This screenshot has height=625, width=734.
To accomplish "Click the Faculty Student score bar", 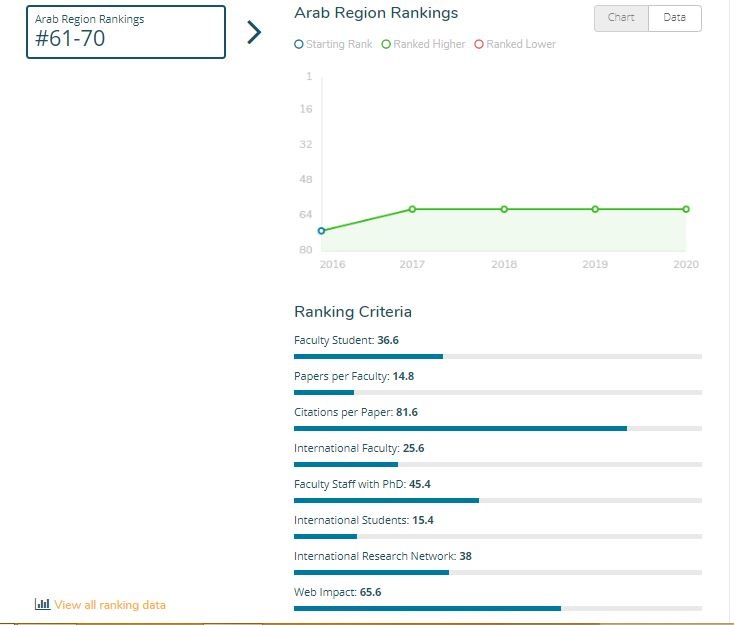I will (497, 356).
